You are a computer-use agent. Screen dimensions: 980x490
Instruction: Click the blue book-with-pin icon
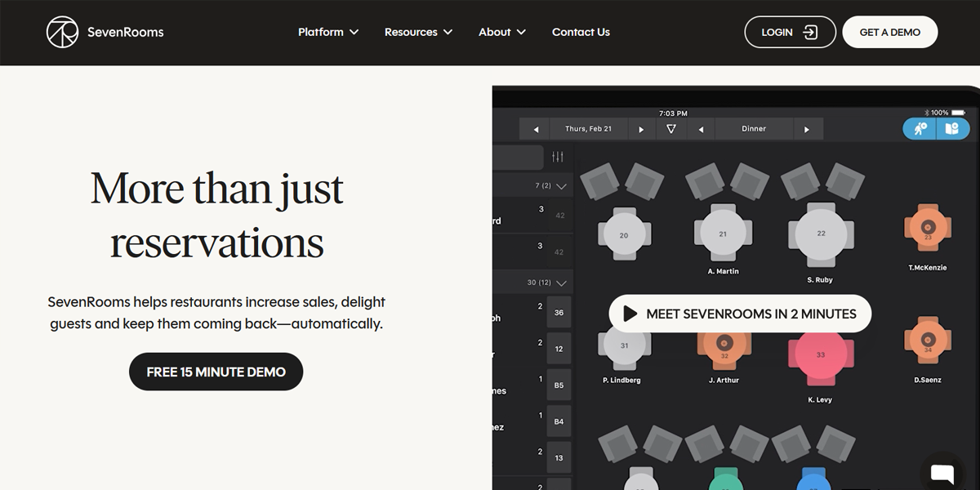(x=951, y=129)
